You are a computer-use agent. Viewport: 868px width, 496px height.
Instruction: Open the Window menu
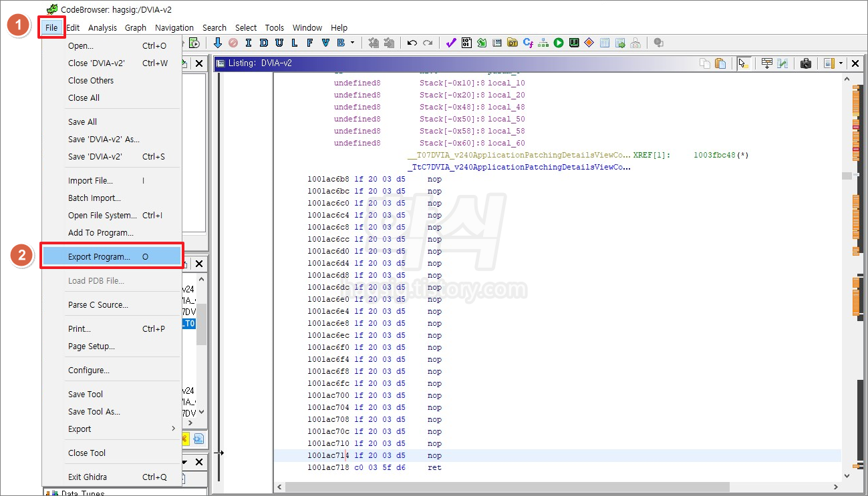click(307, 27)
